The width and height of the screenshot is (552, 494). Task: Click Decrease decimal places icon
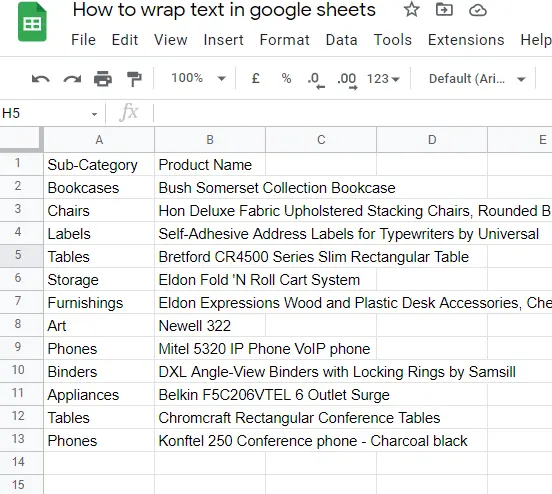(x=316, y=80)
